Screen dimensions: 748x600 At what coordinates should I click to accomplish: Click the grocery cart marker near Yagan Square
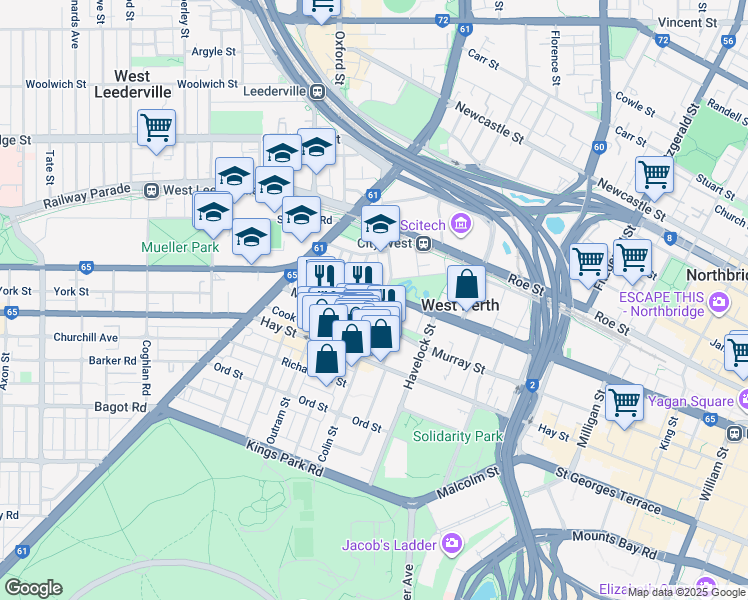[x=624, y=402]
